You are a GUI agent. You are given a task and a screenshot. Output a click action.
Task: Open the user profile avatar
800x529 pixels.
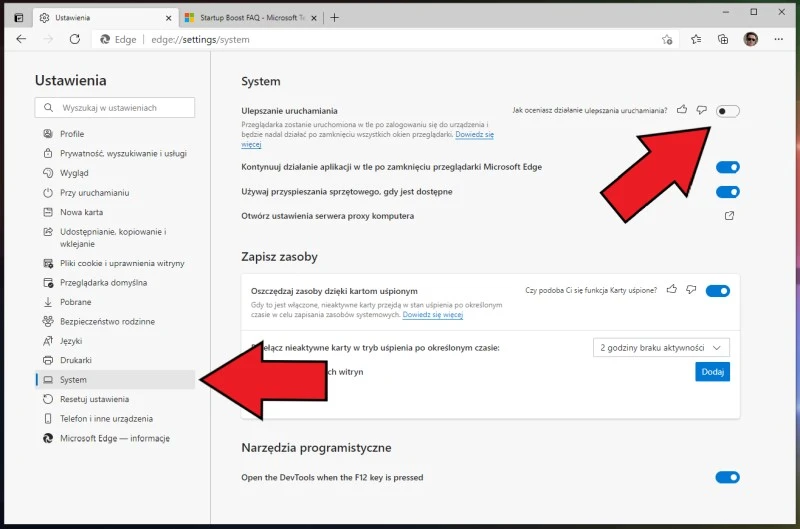click(x=751, y=39)
